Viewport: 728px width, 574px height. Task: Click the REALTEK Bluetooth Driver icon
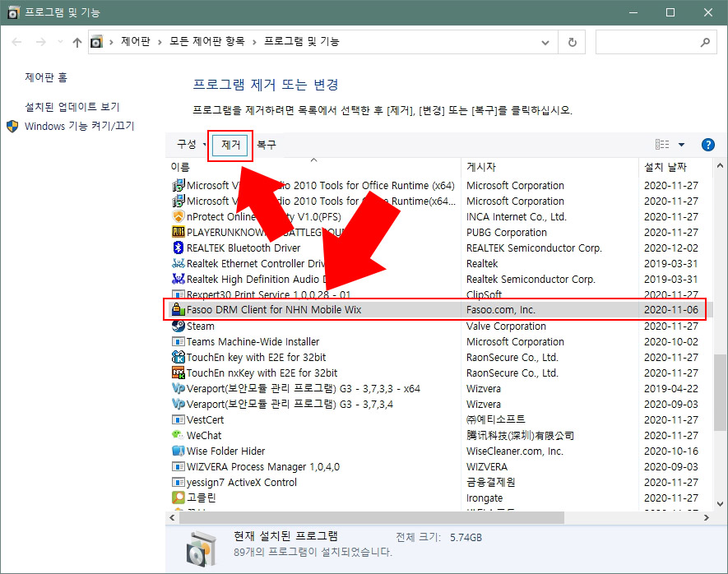tap(178, 248)
